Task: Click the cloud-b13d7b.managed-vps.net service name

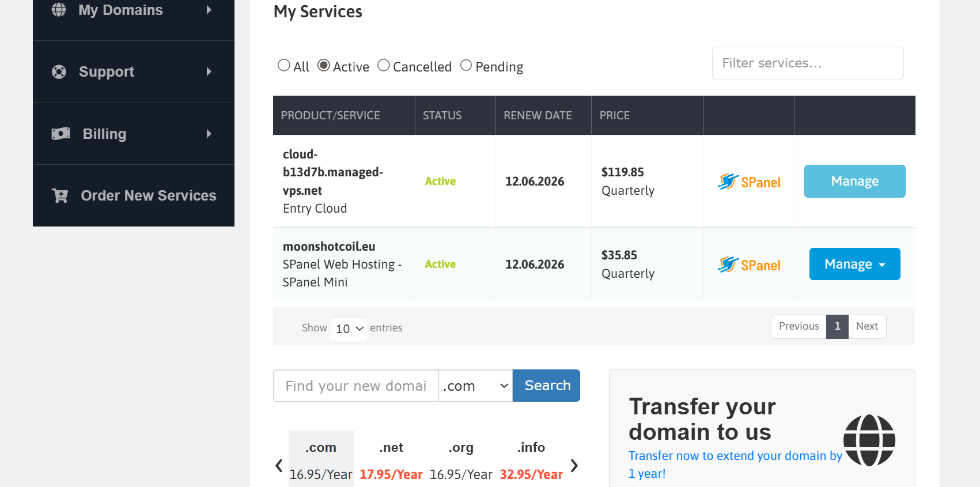Action: pos(332,172)
